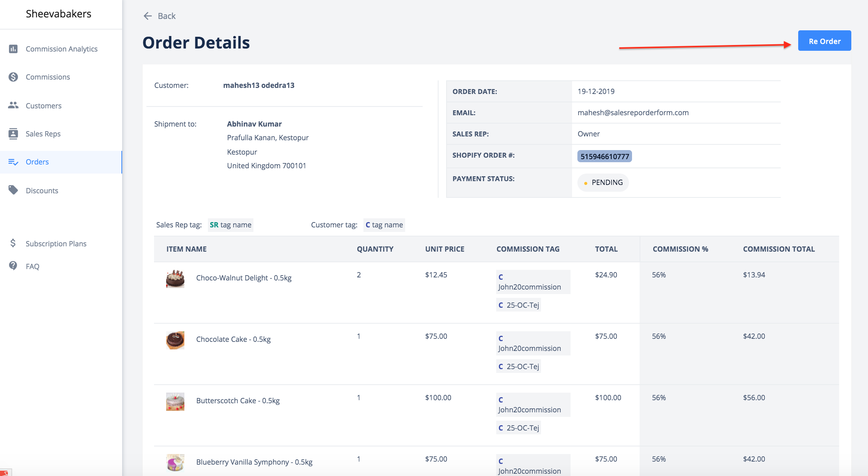
Task: Open the Commissions menu item
Action: [48, 77]
